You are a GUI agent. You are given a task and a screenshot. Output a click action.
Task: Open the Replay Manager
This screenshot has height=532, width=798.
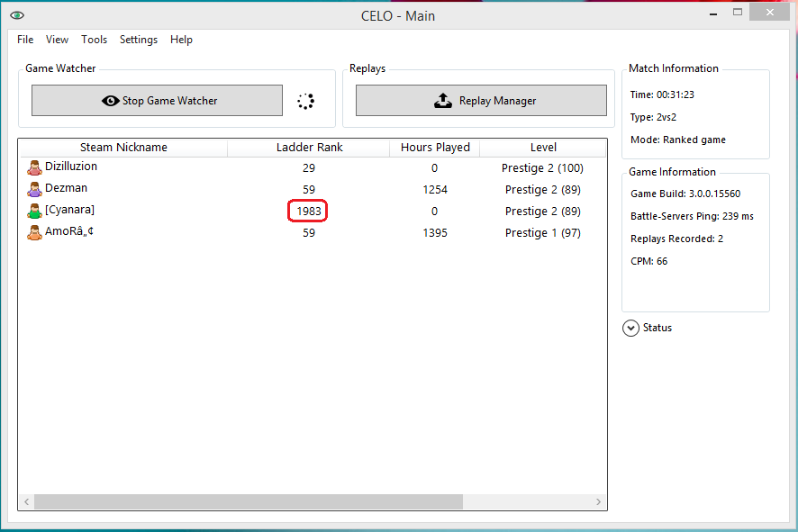click(x=481, y=101)
